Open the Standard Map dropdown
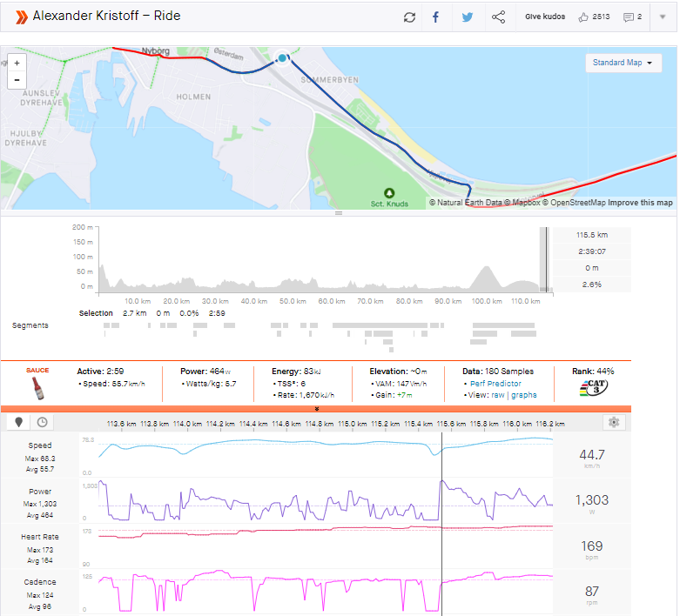The height and width of the screenshot is (616, 680). pyautogui.click(x=623, y=64)
